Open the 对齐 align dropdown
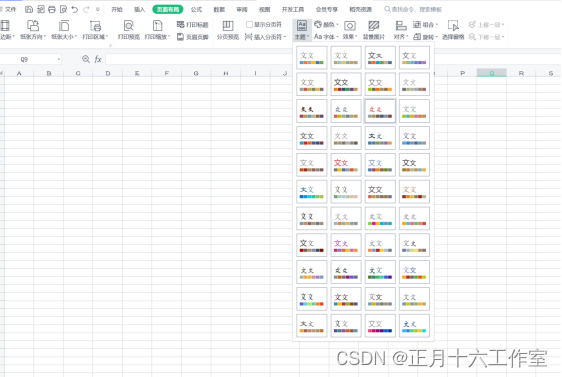562x377 pixels. [x=401, y=30]
